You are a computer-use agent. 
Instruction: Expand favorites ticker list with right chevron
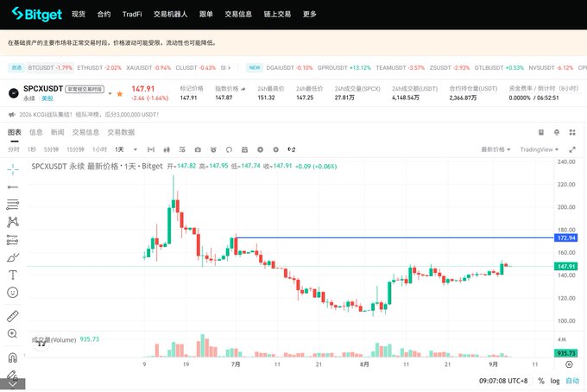click(229, 67)
